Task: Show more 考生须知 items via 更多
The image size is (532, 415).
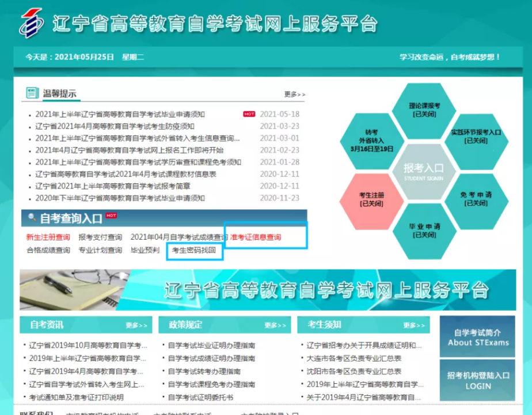Action: [x=414, y=325]
